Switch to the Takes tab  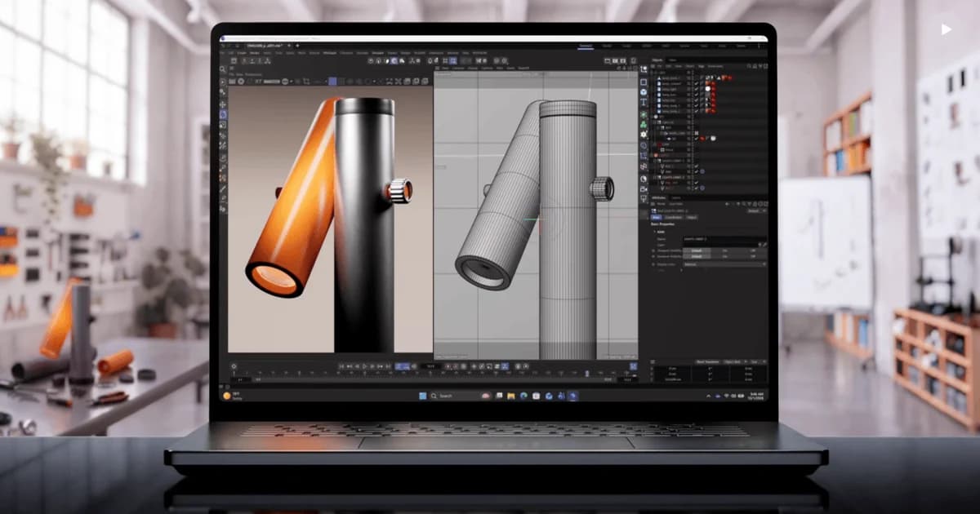point(673,60)
